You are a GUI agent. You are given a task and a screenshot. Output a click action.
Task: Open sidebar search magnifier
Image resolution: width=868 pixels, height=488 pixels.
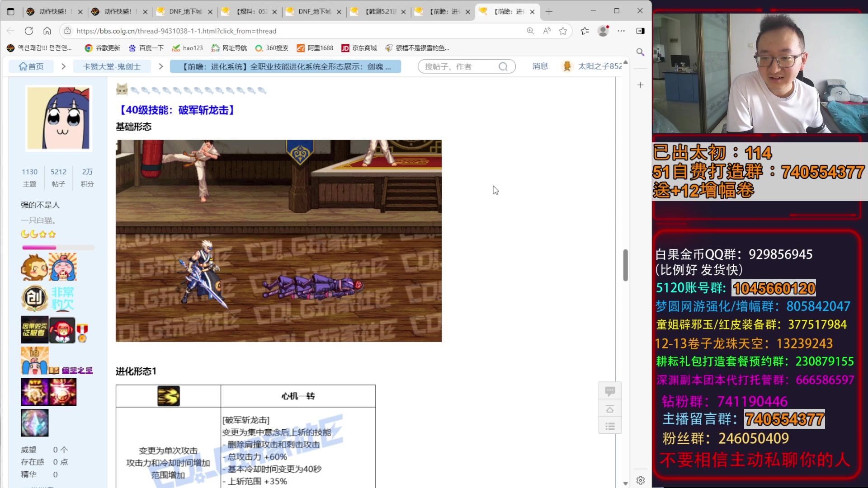tap(640, 52)
